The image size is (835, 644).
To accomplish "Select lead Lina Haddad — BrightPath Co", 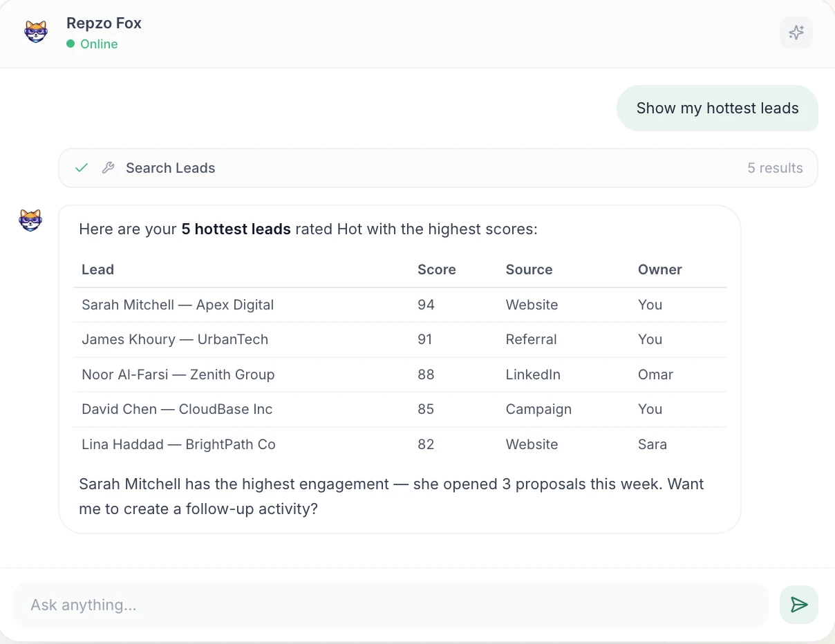I will [x=178, y=444].
